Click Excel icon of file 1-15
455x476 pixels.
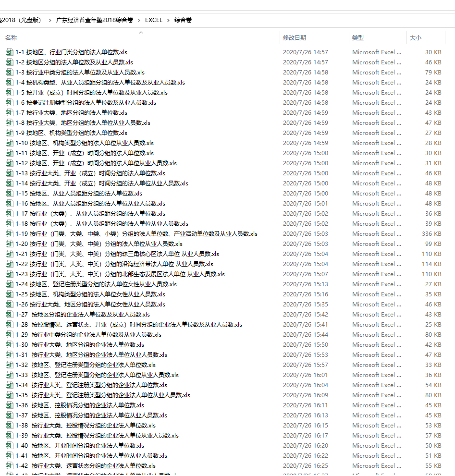point(10,194)
